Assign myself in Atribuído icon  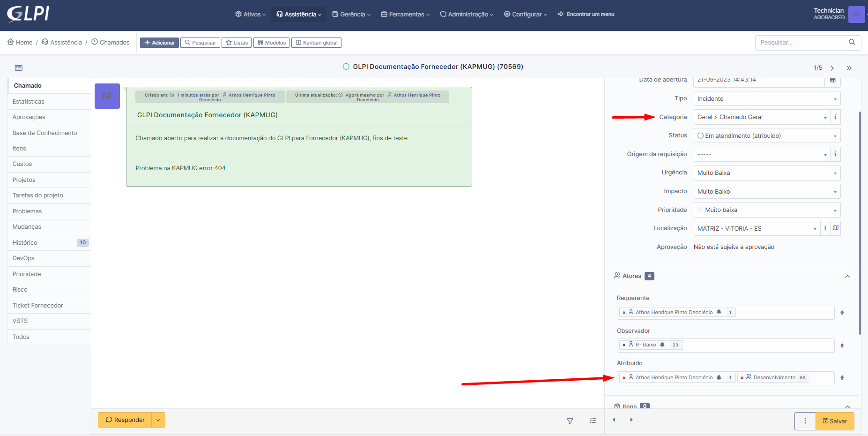(x=842, y=377)
